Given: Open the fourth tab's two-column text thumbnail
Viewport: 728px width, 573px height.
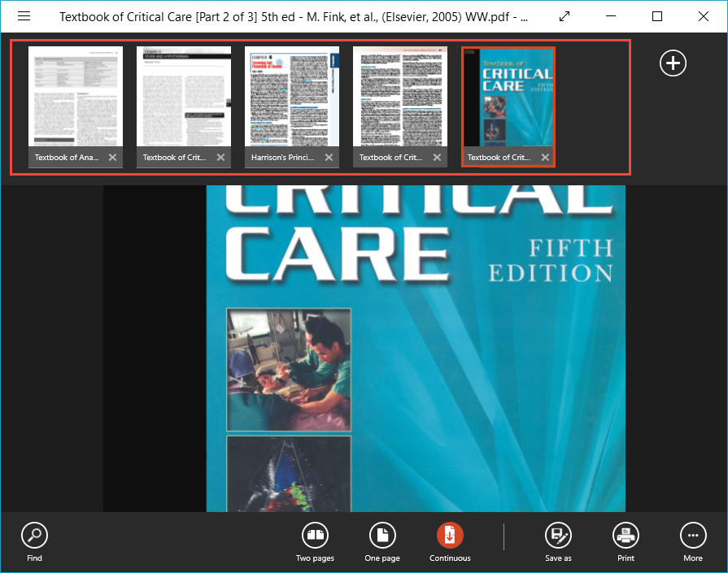Looking at the screenshot, I should (399, 97).
